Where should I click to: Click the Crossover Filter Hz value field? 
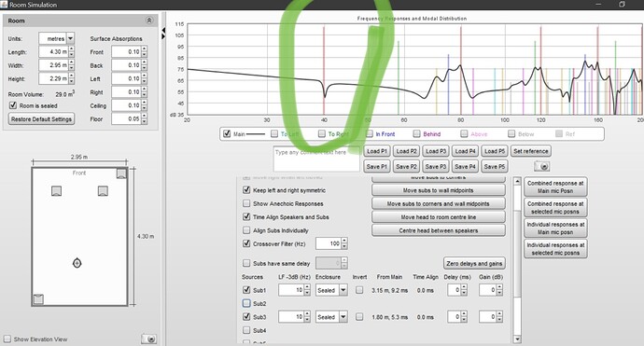(329, 243)
